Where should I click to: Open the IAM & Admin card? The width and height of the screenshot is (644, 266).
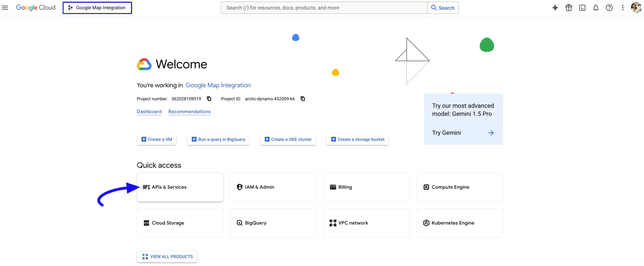[273, 187]
